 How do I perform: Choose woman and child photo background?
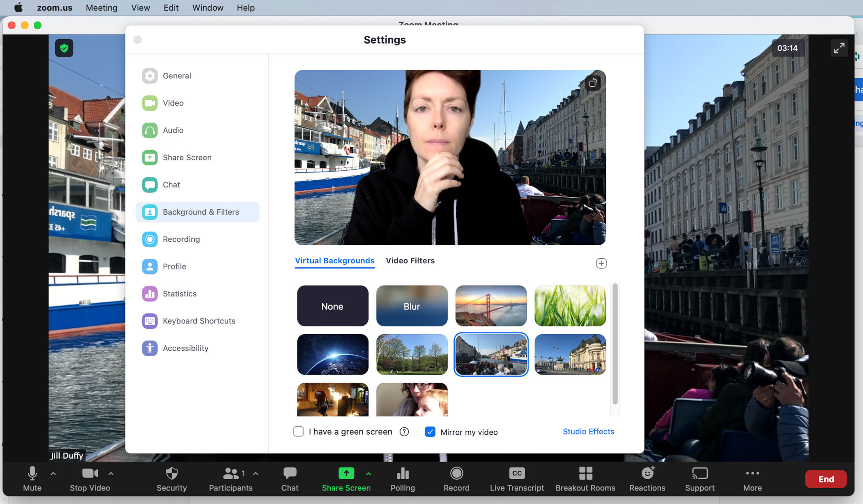(x=412, y=399)
